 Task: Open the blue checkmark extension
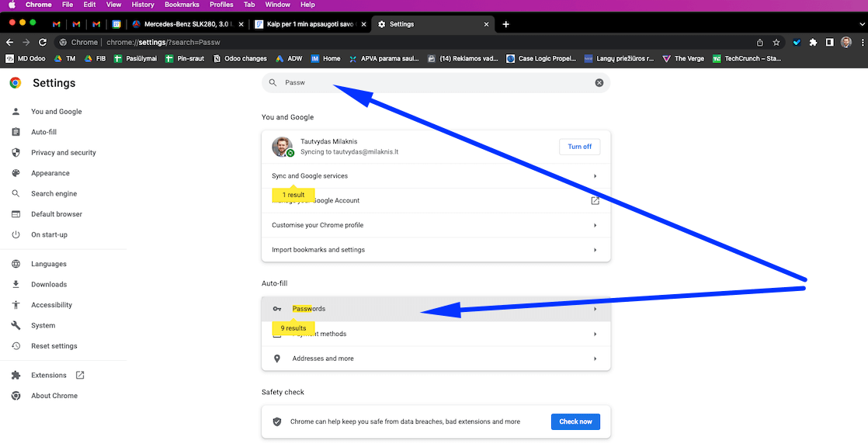pos(797,42)
